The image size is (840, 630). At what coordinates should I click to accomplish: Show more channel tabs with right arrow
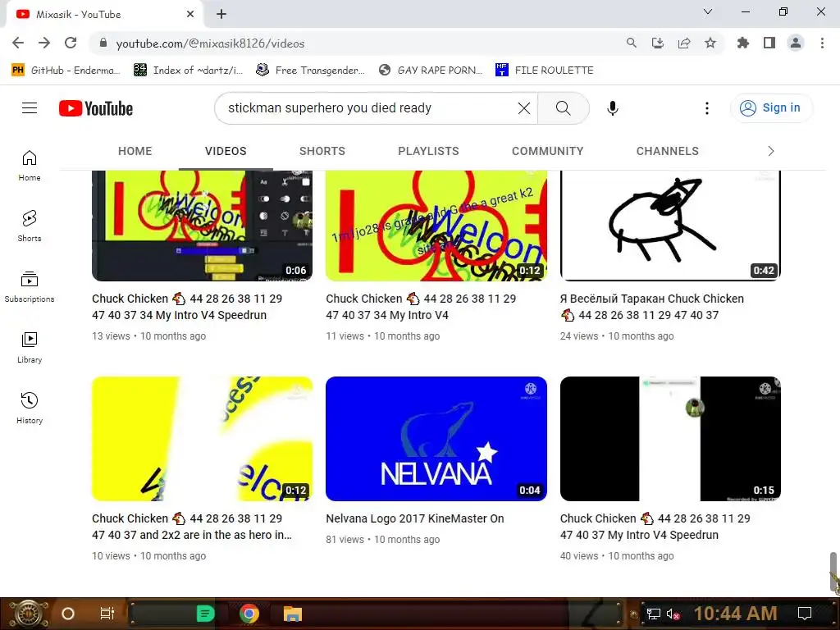(771, 151)
